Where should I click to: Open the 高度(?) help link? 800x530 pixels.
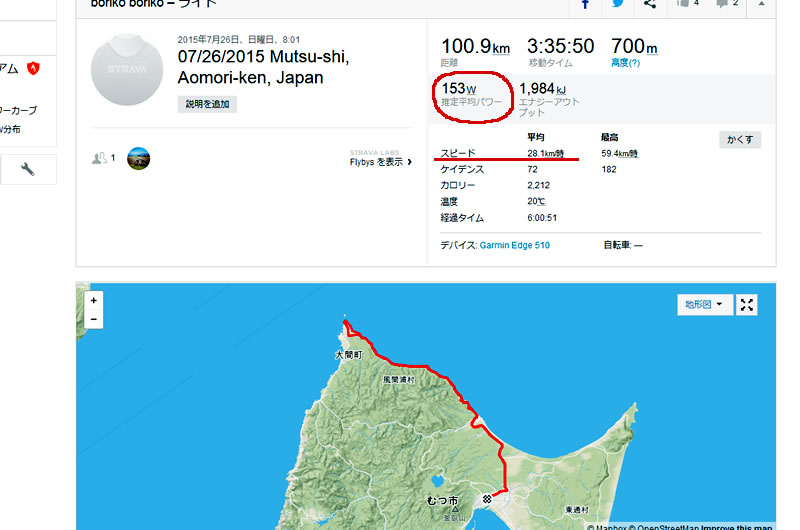(625, 63)
